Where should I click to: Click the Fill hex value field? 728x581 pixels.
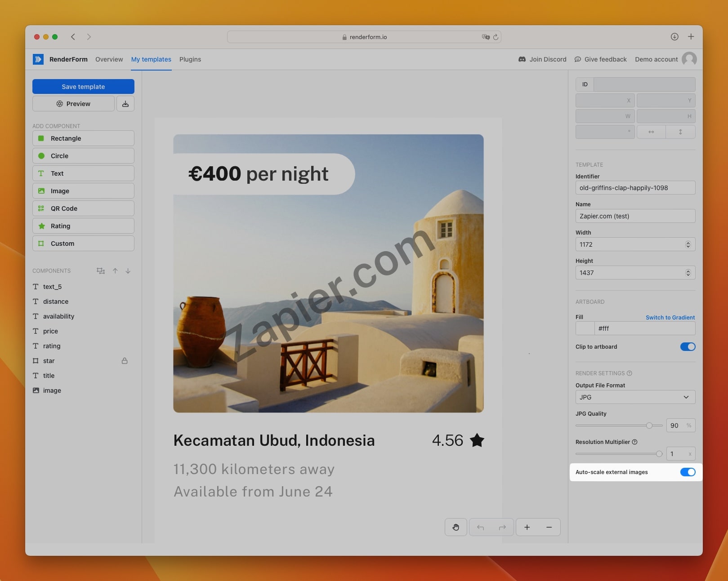click(645, 328)
